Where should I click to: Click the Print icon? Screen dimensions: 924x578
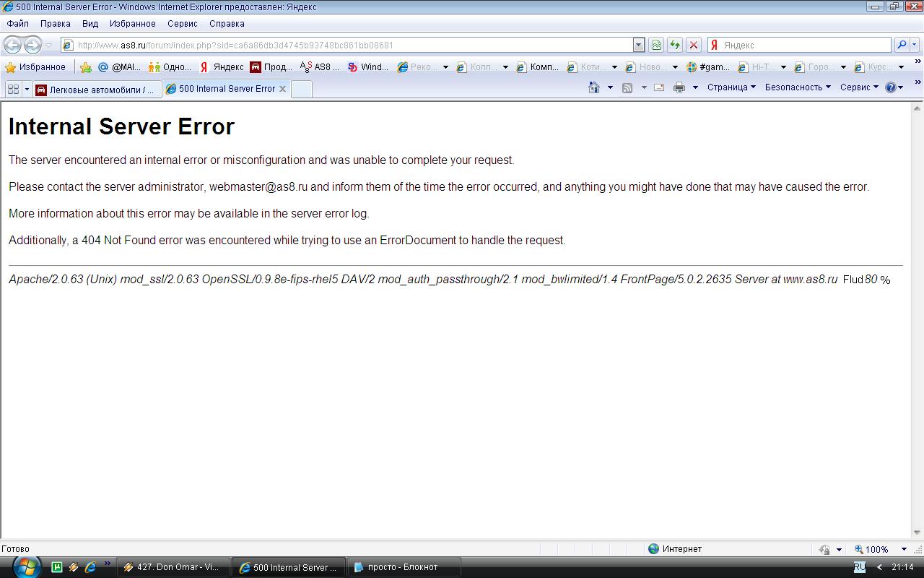pyautogui.click(x=679, y=87)
